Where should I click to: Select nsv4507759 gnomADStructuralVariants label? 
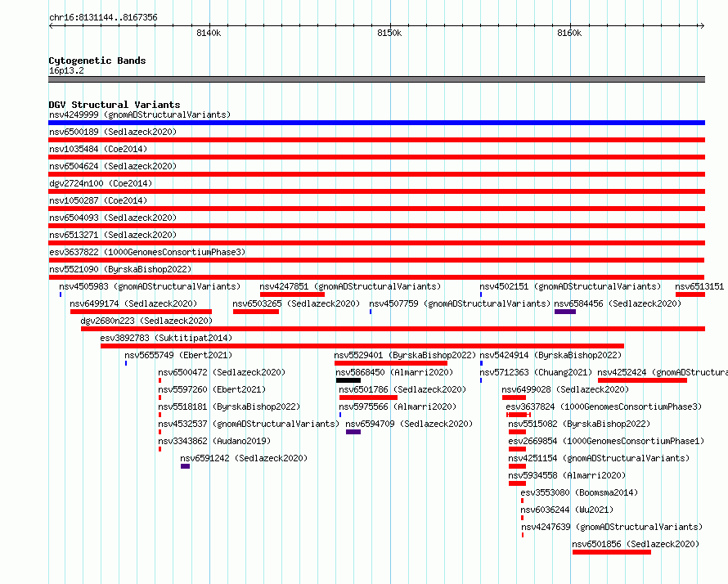click(x=460, y=303)
